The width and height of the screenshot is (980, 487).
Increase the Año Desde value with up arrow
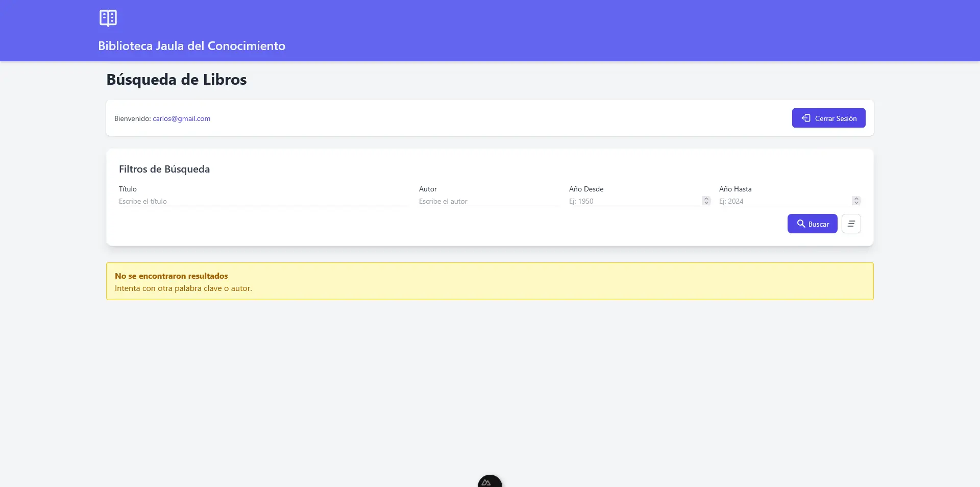tap(706, 199)
